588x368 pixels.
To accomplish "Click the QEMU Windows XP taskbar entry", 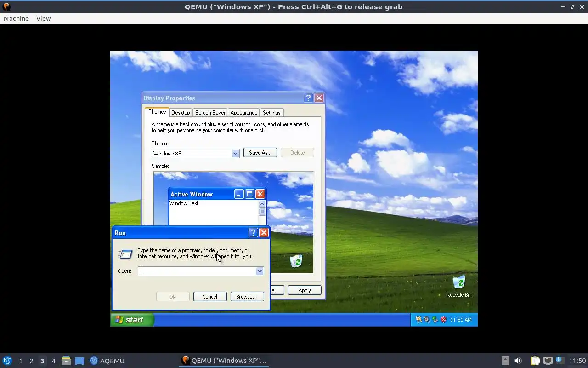I will click(224, 361).
